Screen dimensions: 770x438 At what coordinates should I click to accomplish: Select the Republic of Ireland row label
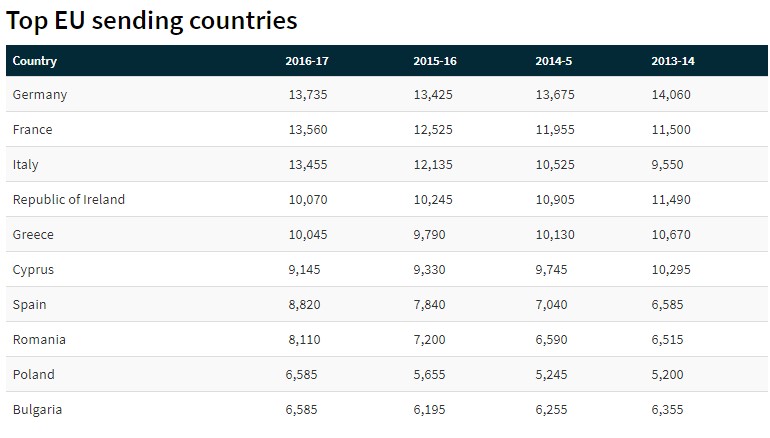[x=69, y=200]
